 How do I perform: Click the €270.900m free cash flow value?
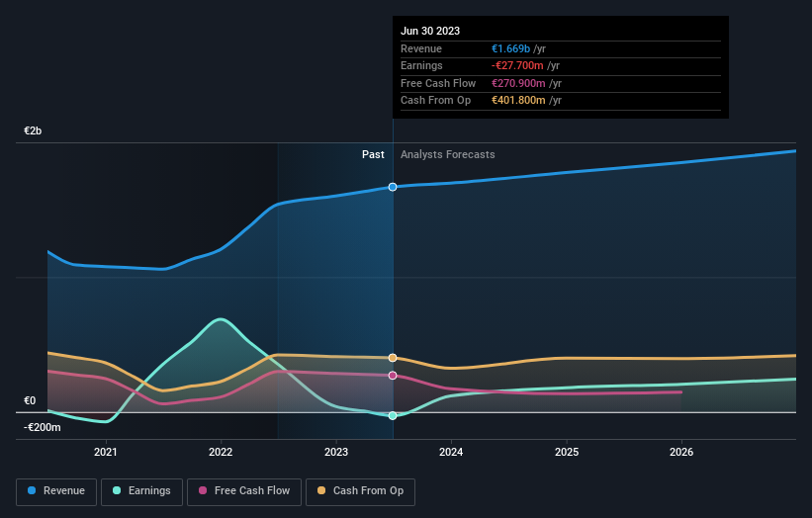[518, 83]
